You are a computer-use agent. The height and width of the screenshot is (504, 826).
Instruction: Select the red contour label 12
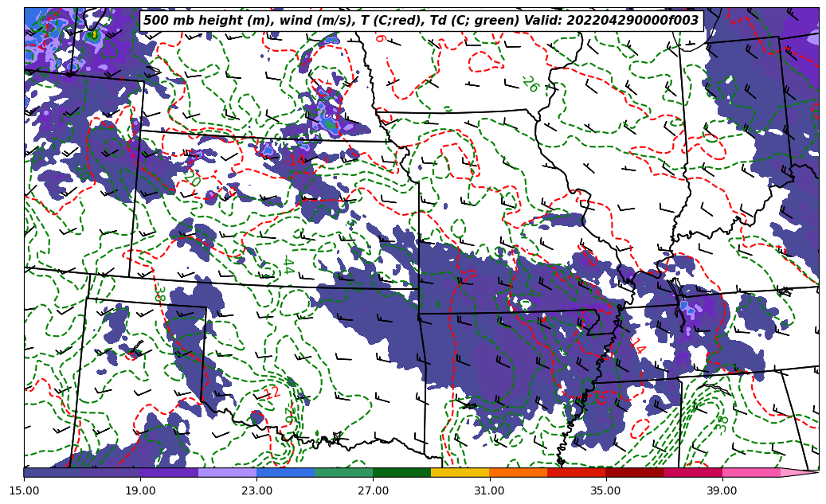tap(272, 393)
